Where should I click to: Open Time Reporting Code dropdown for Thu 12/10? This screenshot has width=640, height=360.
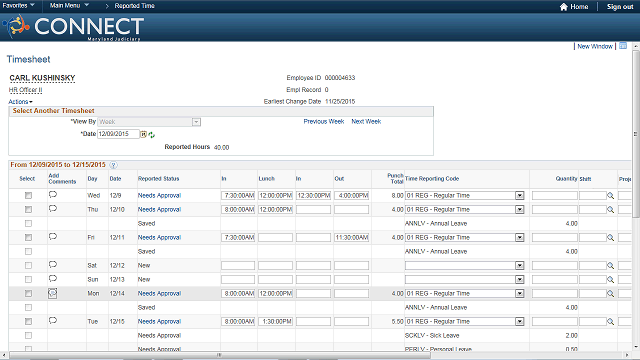click(520, 209)
